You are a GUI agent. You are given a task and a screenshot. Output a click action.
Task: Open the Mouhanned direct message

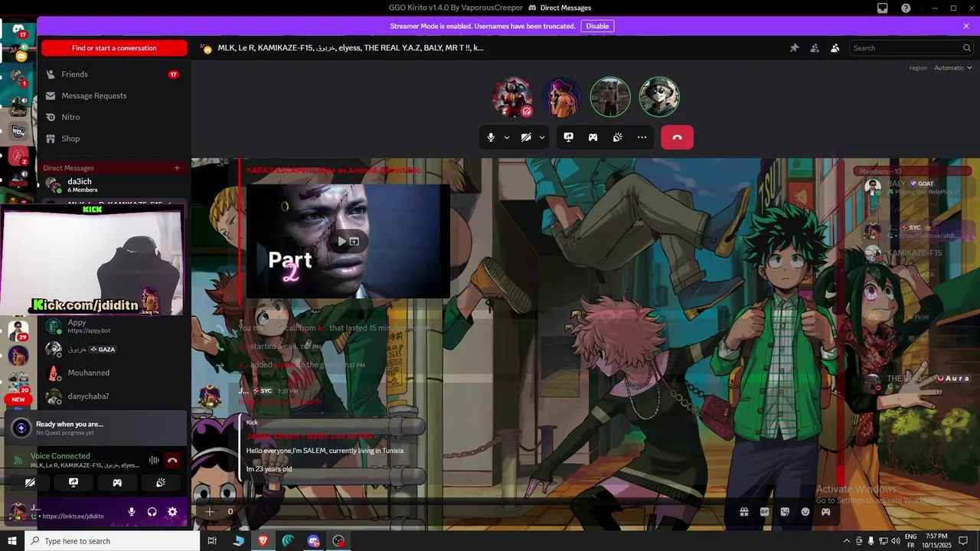click(x=113, y=373)
